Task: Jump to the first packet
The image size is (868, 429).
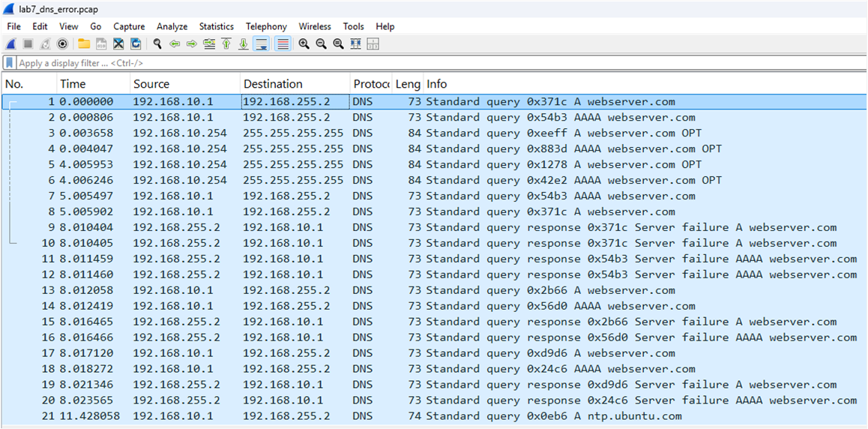Action: click(x=226, y=44)
